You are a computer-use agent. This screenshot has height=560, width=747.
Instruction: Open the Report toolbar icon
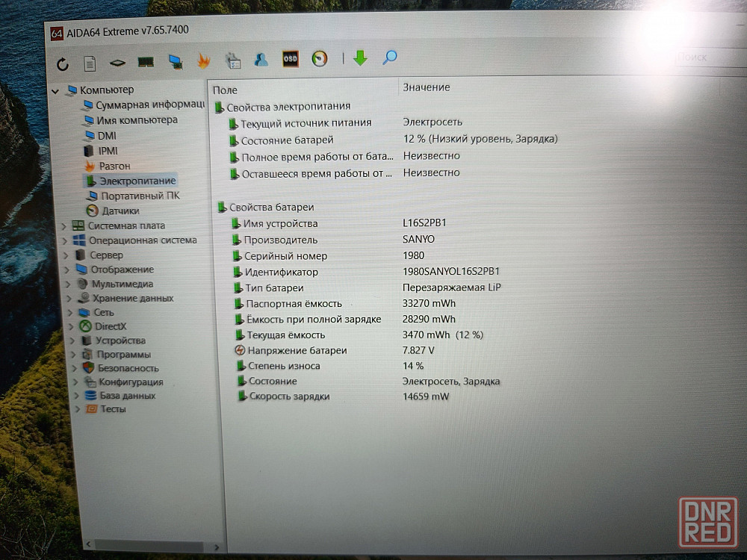[90, 63]
